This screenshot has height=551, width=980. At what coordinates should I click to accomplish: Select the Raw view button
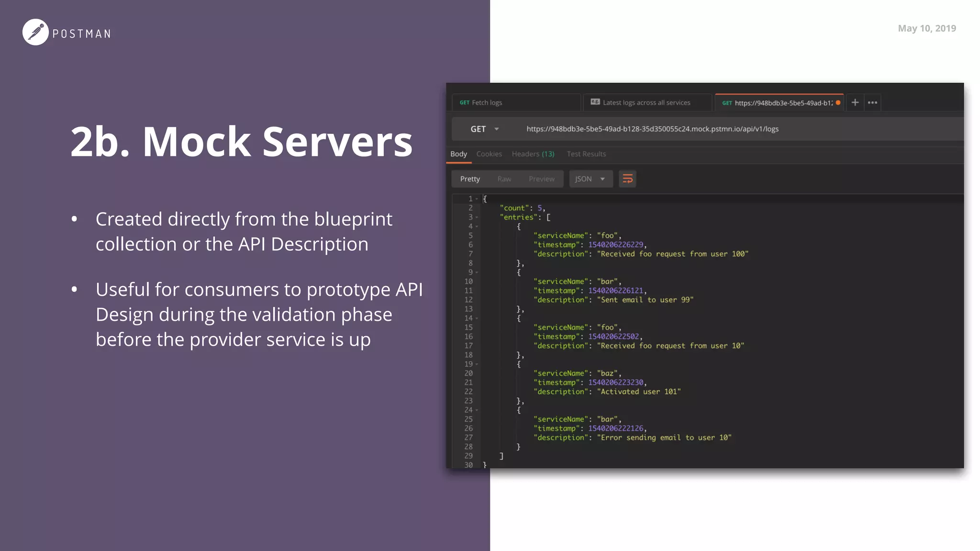coord(504,179)
